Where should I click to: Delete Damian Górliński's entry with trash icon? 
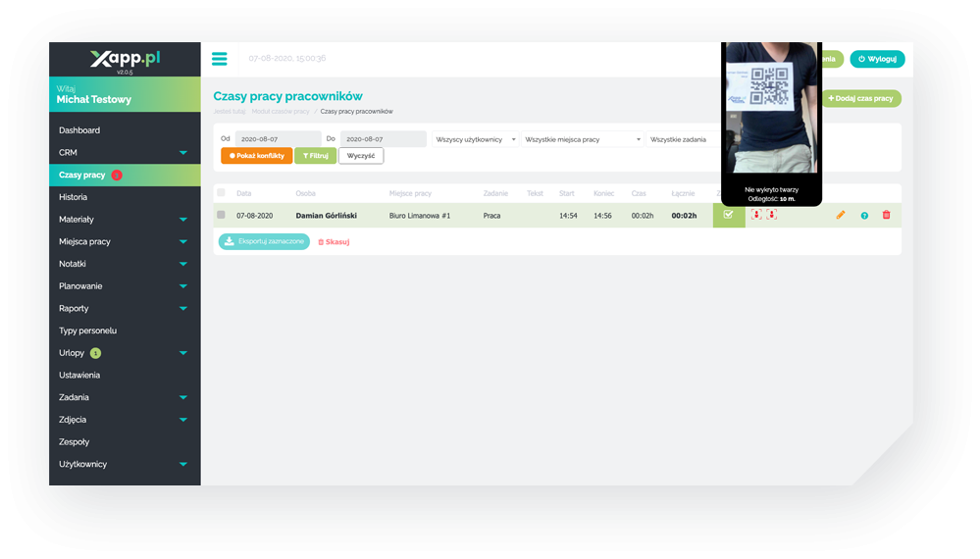coord(886,215)
